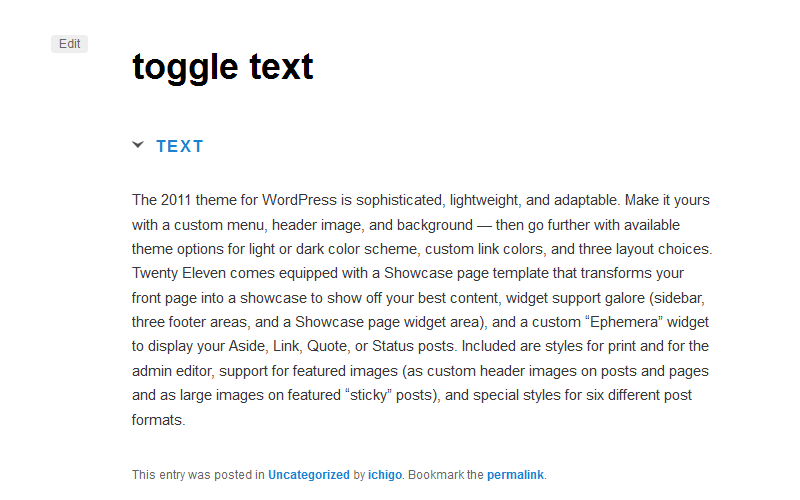Open the permalink link
The width and height of the screenshot is (800, 500).
[x=515, y=475]
